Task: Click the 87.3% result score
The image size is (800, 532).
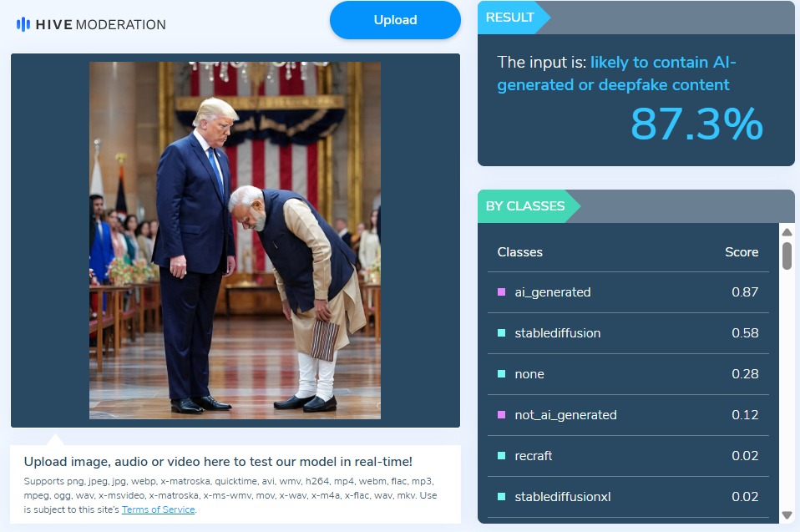Action: tap(696, 124)
